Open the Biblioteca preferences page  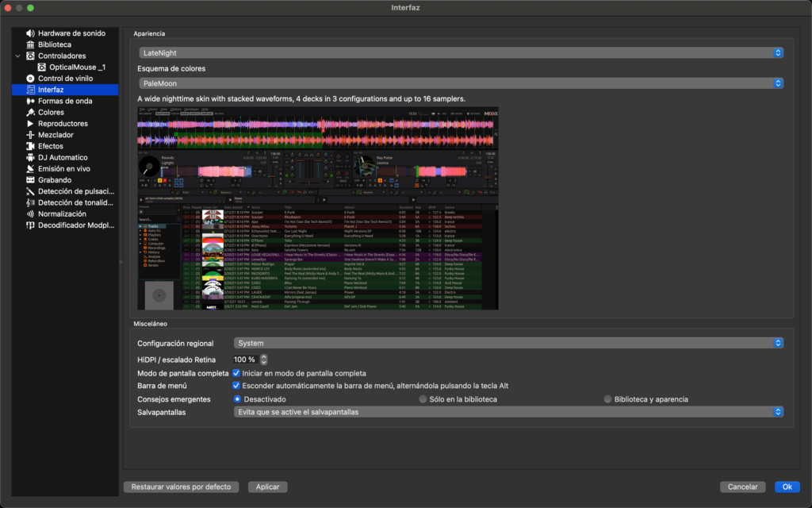pos(55,44)
